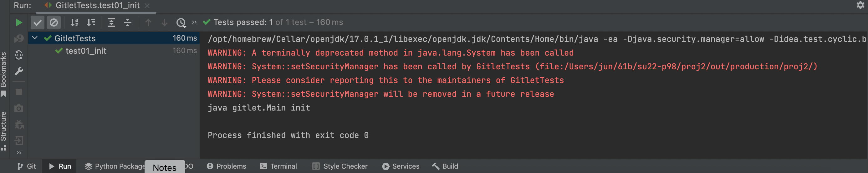
Task: Sort test results alphabetically
Action: click(74, 22)
